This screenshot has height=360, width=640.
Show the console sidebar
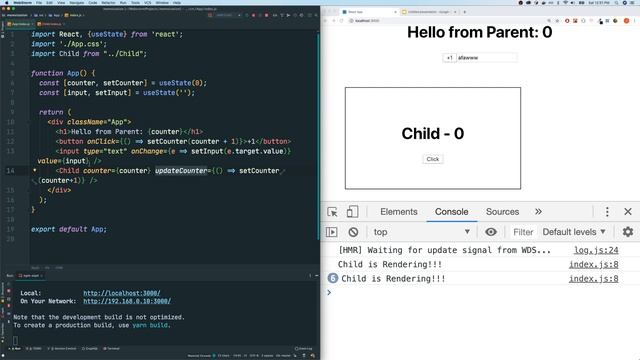[331, 232]
